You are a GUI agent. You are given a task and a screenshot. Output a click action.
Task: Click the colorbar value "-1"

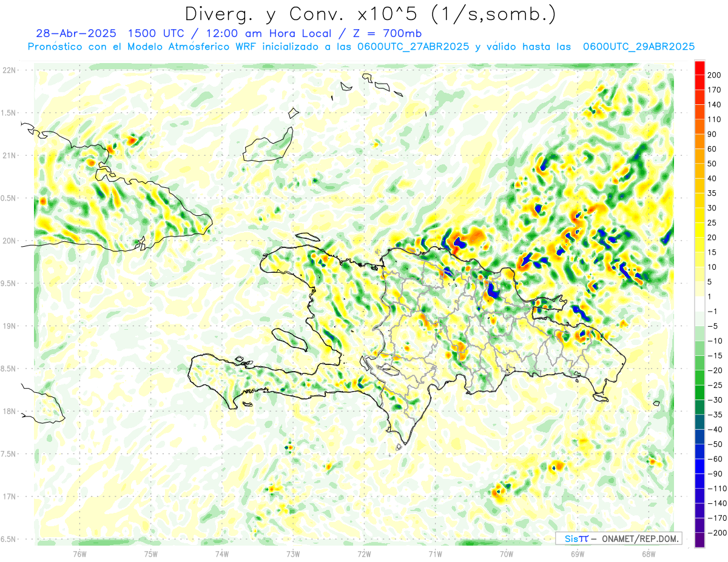tap(712, 312)
